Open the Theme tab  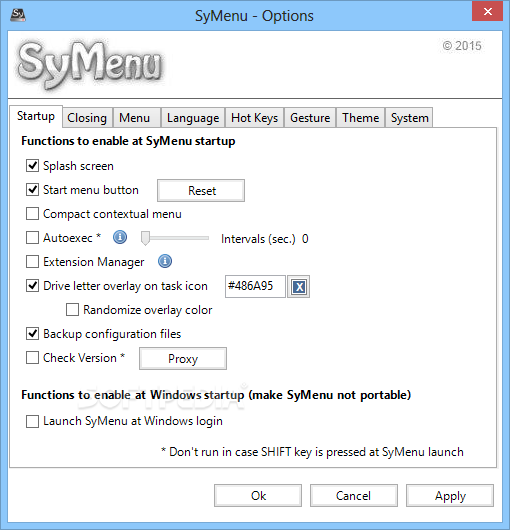(361, 118)
